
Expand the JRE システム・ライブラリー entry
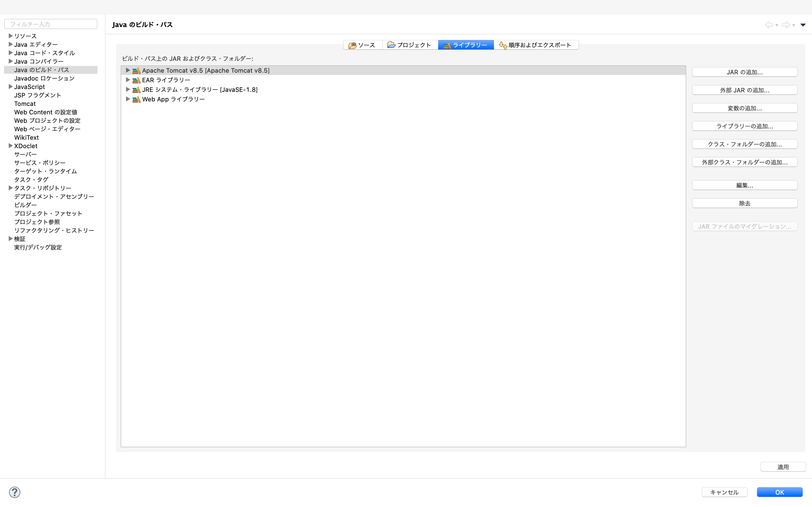tap(127, 90)
